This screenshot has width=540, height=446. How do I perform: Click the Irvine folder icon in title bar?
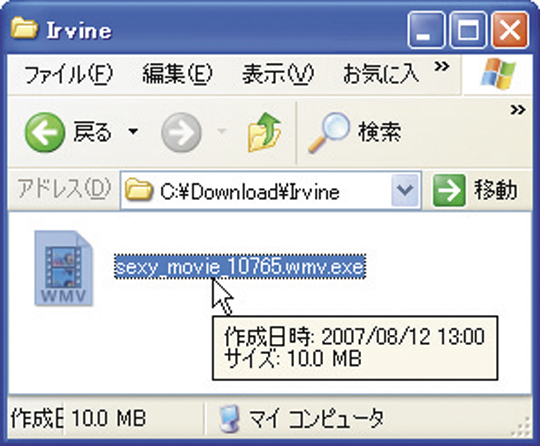[24, 28]
